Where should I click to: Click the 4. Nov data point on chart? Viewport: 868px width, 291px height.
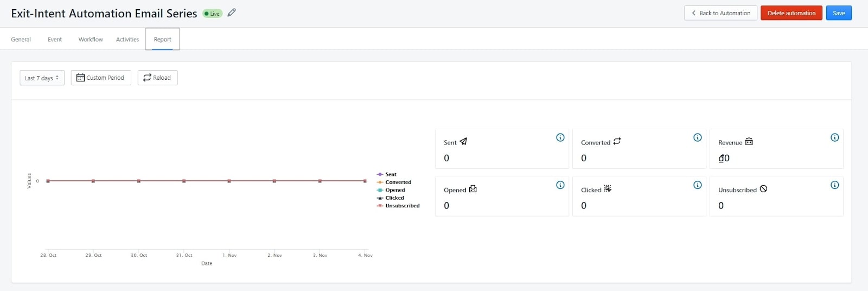(365, 181)
